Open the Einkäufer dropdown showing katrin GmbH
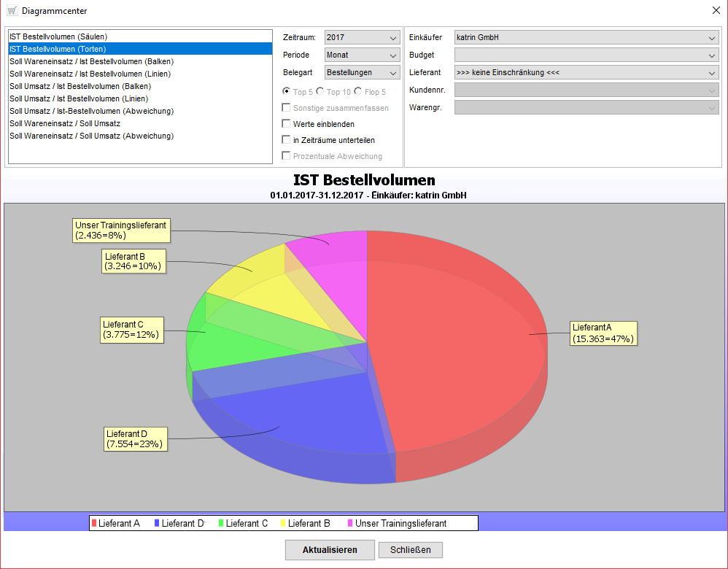728x569 pixels. 586,38
